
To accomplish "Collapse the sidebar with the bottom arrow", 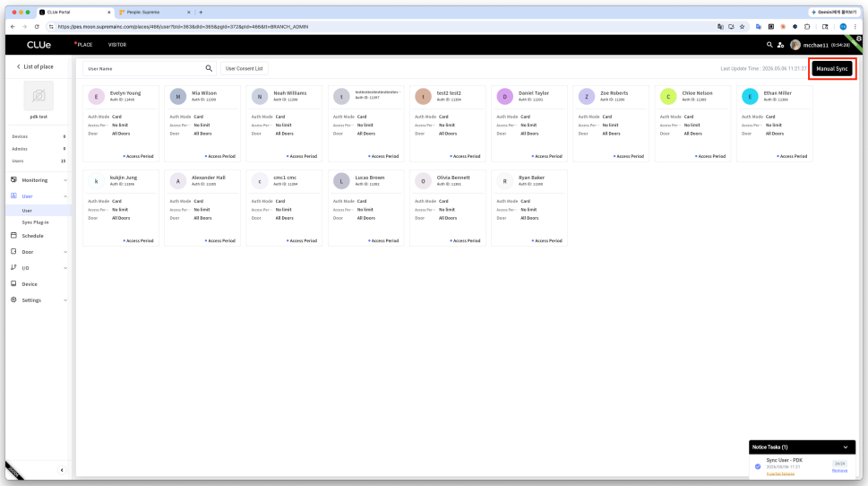I will [62, 470].
